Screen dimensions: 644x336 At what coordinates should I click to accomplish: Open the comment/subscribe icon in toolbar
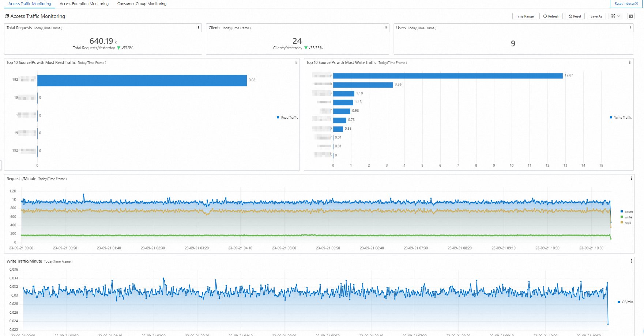[x=631, y=16]
